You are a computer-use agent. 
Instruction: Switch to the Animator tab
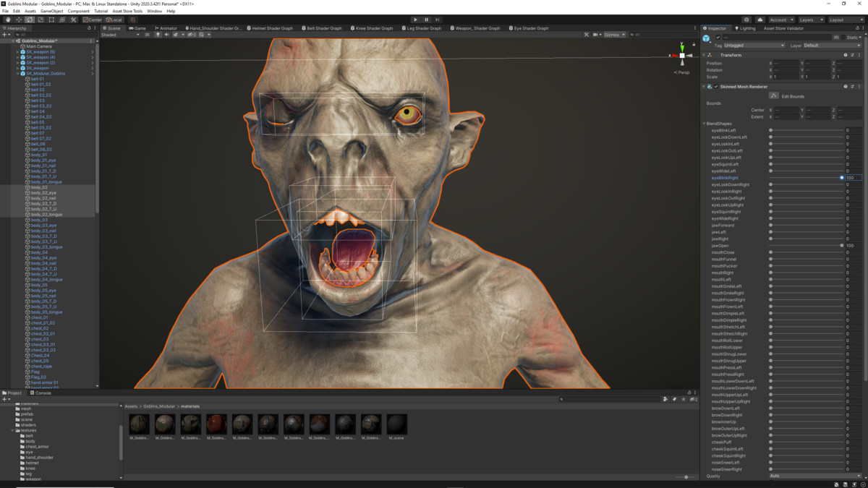[165, 28]
